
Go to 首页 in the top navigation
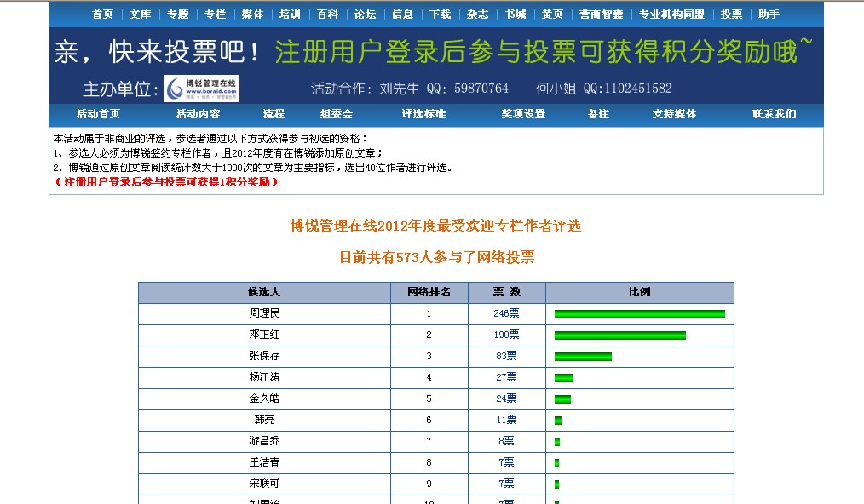[x=102, y=14]
